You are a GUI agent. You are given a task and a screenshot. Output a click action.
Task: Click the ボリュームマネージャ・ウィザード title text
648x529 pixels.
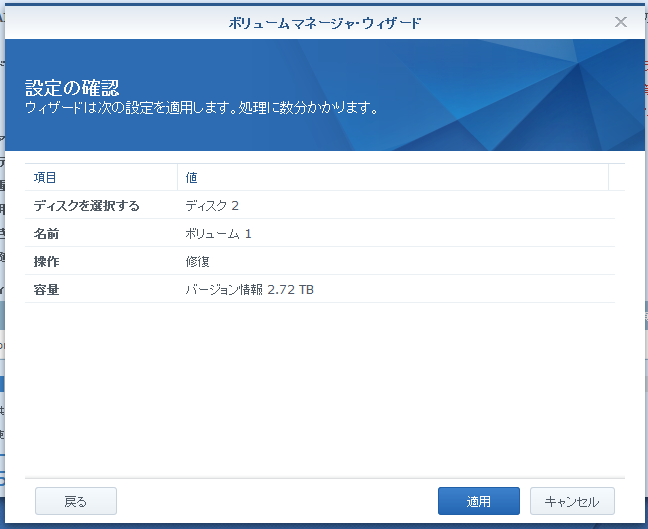coord(325,23)
